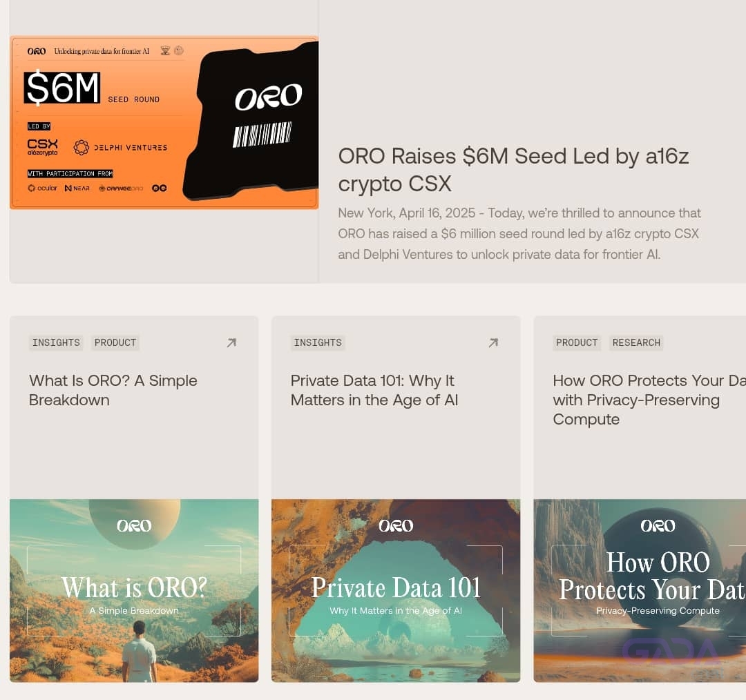The height and width of the screenshot is (700, 746).
Task: Open How ORO Protects Your Data title
Action: [x=649, y=400]
